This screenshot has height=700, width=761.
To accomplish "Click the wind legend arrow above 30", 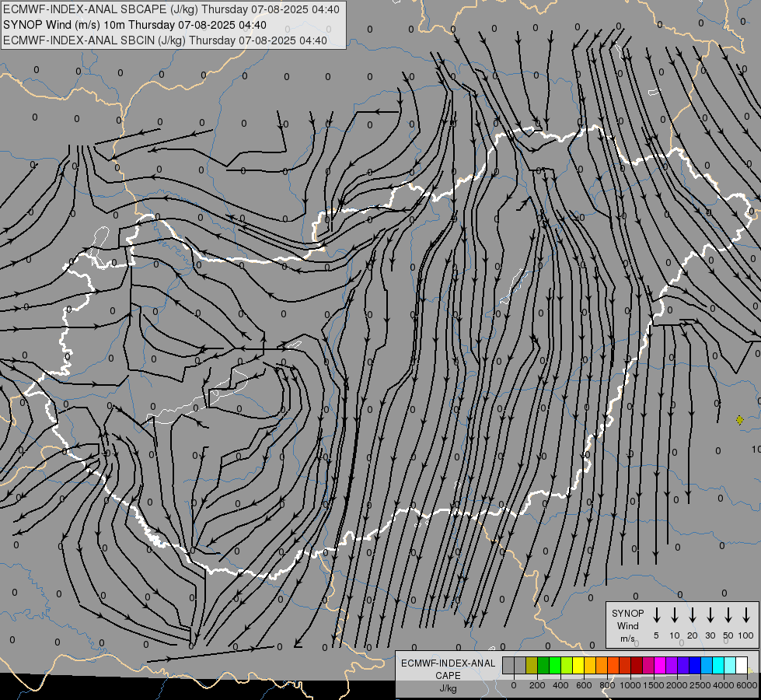I will pyautogui.click(x=710, y=615).
